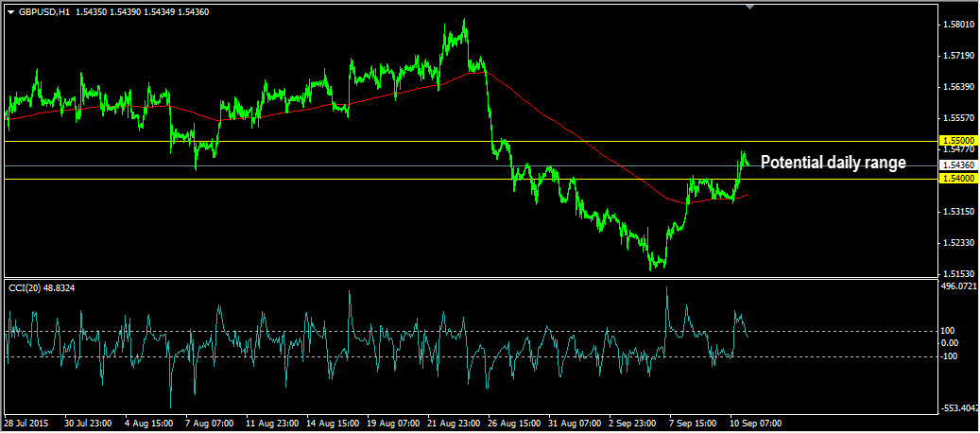
Task: Click the current price label 1.54360
Action: tap(957, 165)
